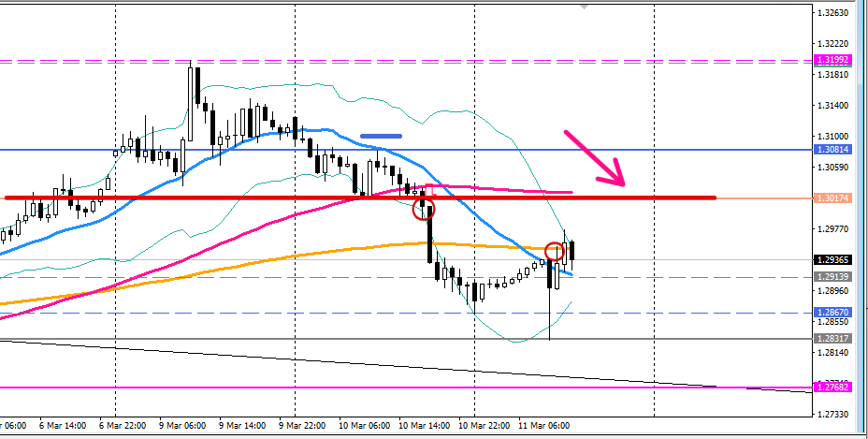Click the 1.27330 price scale value
The width and height of the screenshot is (868, 439).
click(x=833, y=415)
